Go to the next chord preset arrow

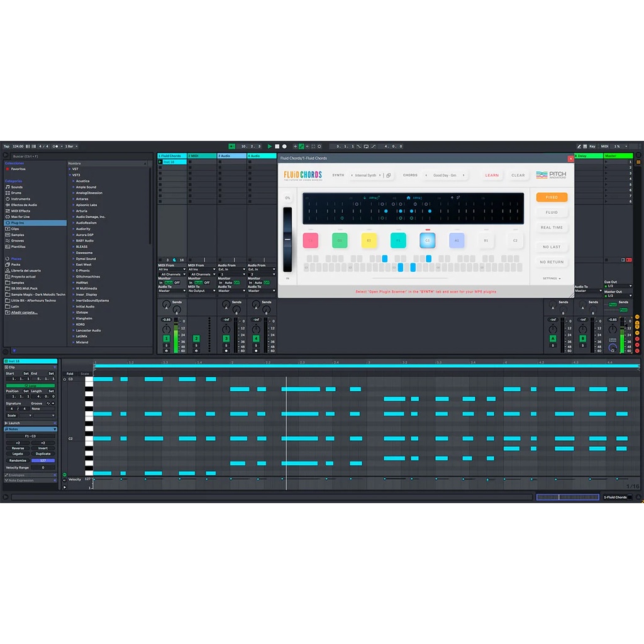464,175
